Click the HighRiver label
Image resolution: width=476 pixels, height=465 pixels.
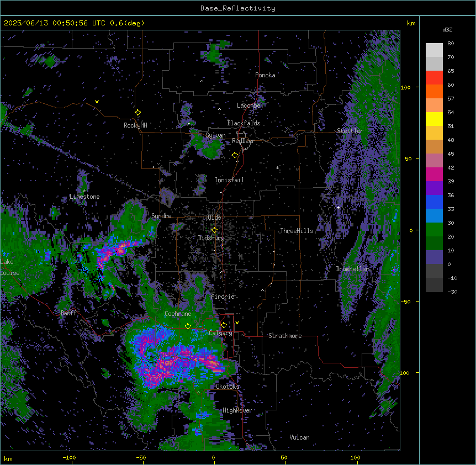pos(237,410)
